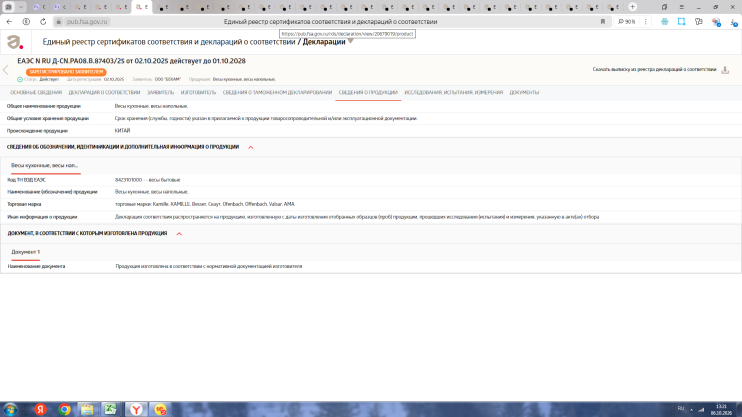Go back with the browser back arrow

tap(9, 22)
